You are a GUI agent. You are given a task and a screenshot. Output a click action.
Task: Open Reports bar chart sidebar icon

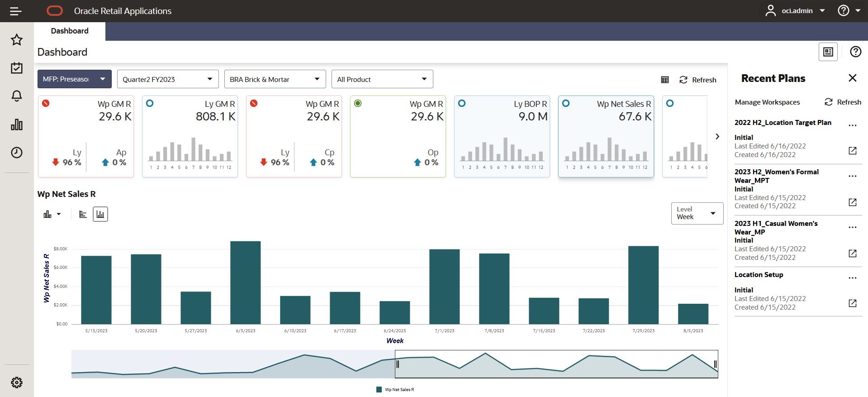tap(17, 124)
